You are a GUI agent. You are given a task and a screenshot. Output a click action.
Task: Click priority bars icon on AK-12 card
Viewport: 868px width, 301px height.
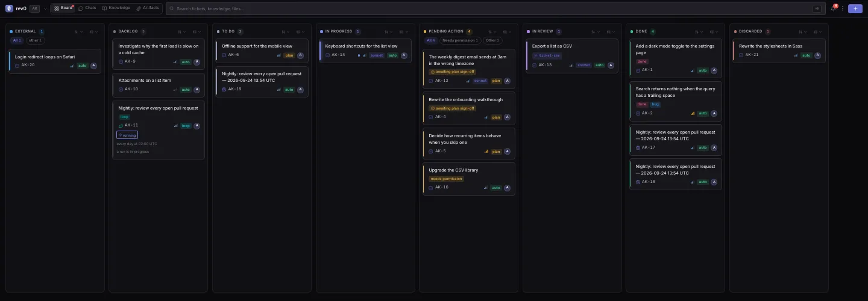(468, 81)
